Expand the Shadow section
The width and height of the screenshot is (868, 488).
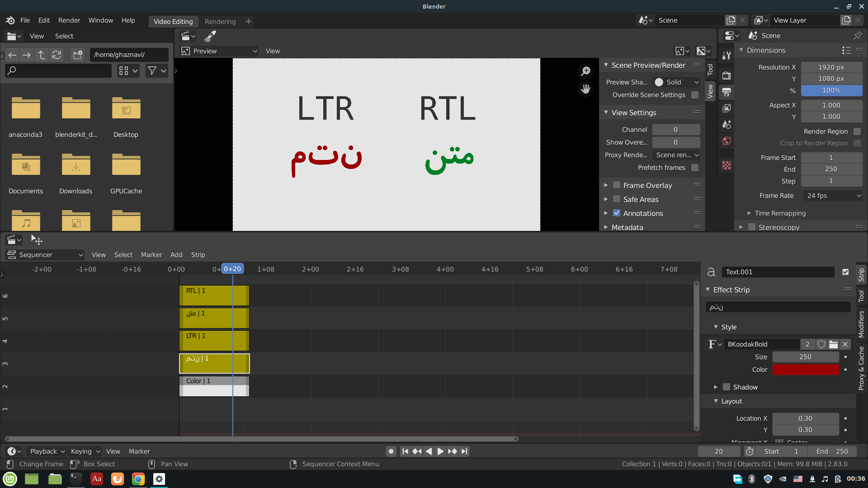pos(716,387)
